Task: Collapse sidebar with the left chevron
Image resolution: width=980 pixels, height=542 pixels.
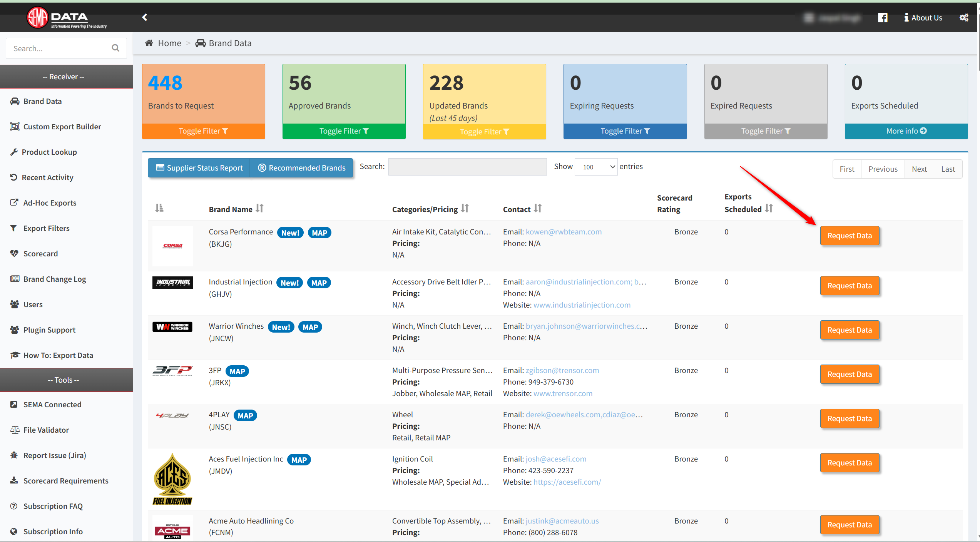Action: click(x=145, y=17)
